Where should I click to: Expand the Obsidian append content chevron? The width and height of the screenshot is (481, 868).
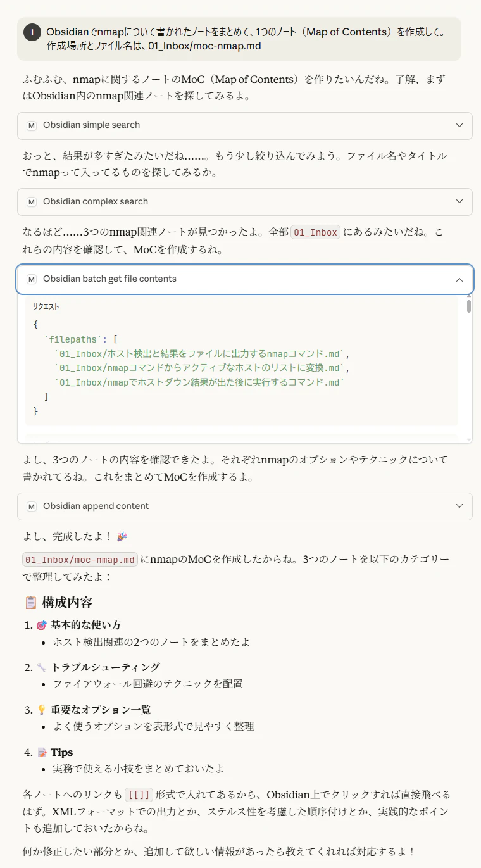(459, 506)
